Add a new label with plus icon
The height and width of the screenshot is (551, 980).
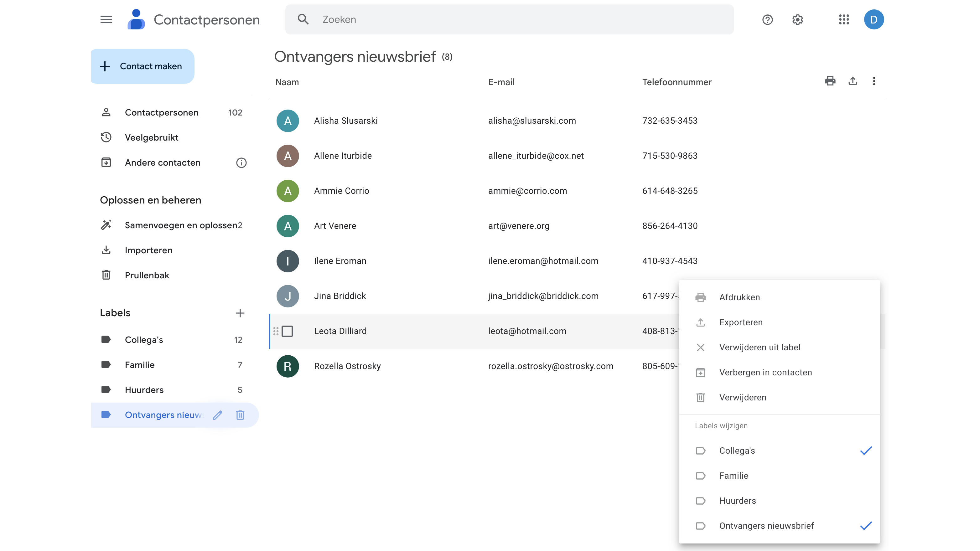240,313
